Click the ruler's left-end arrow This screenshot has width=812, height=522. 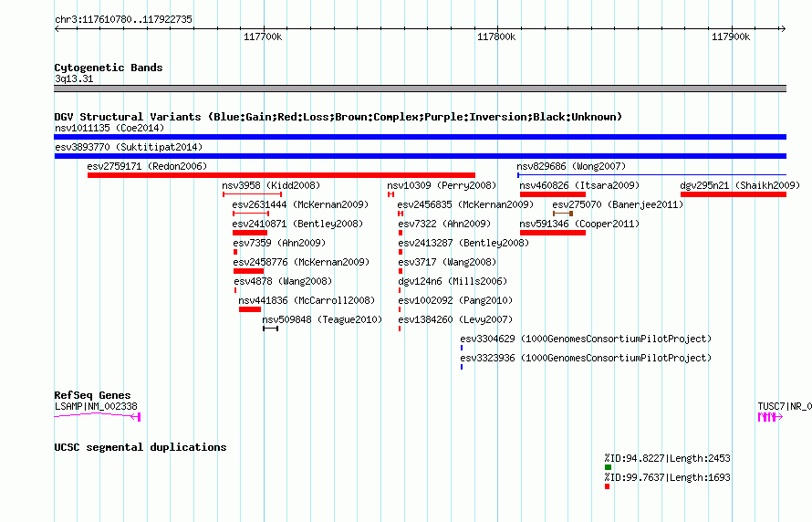pyautogui.click(x=57, y=28)
